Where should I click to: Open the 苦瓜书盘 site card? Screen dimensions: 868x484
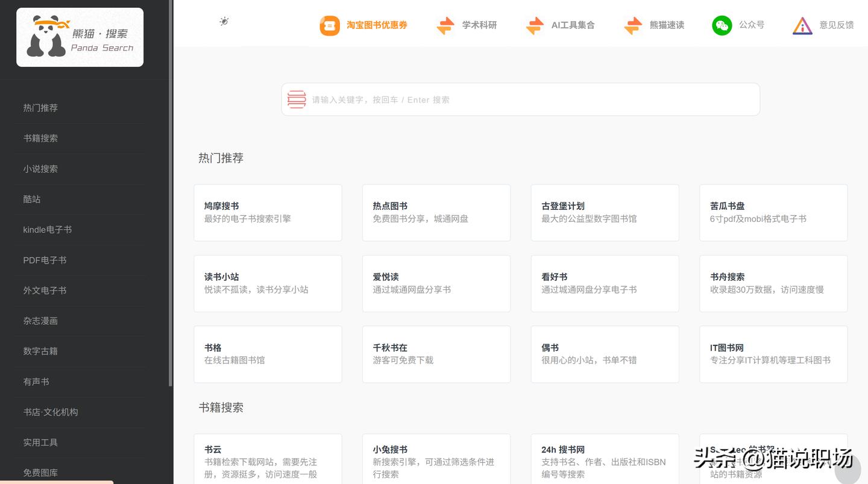pos(773,212)
